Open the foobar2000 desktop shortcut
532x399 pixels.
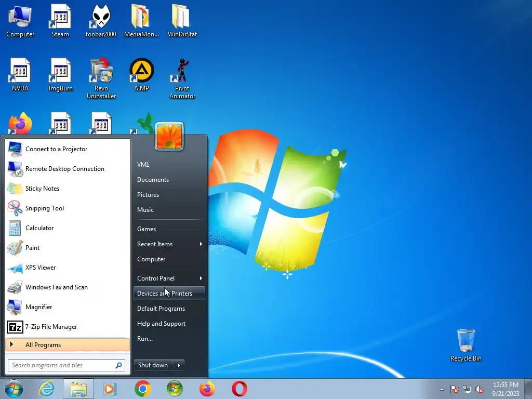point(101,21)
